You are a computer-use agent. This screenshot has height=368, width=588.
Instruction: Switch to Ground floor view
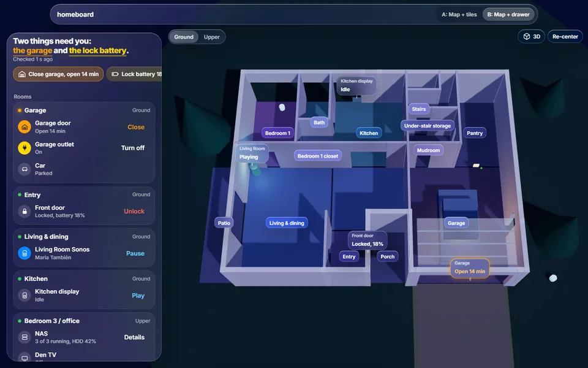(x=184, y=37)
